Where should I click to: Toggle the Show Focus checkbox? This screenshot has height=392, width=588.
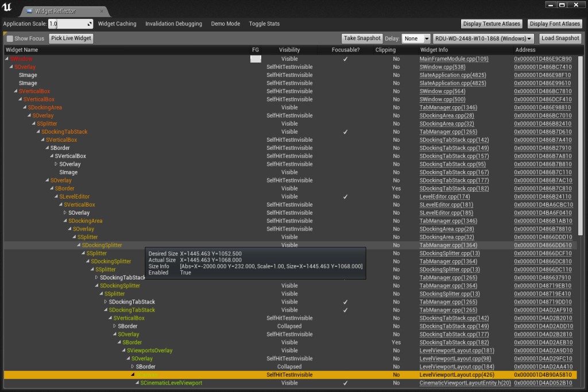[10, 38]
